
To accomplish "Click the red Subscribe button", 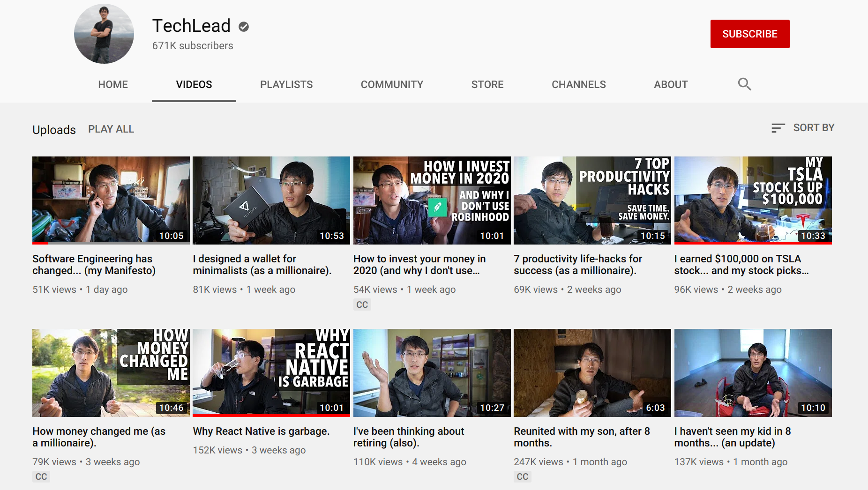I will coord(750,34).
